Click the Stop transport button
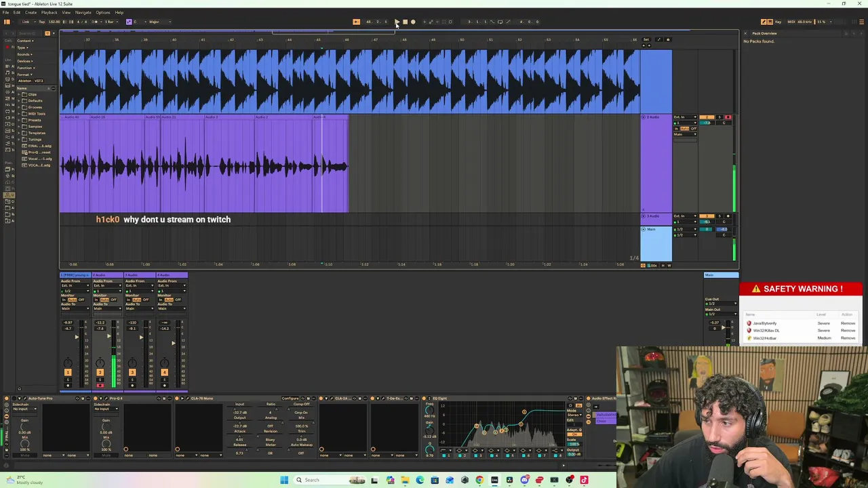Image resolution: width=868 pixels, height=488 pixels. [405, 22]
